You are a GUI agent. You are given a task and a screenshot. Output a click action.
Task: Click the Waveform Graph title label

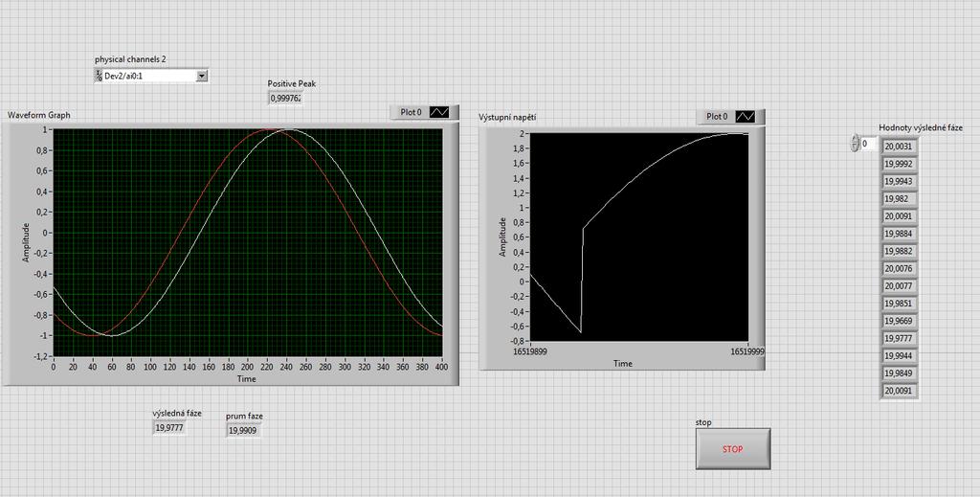38,115
